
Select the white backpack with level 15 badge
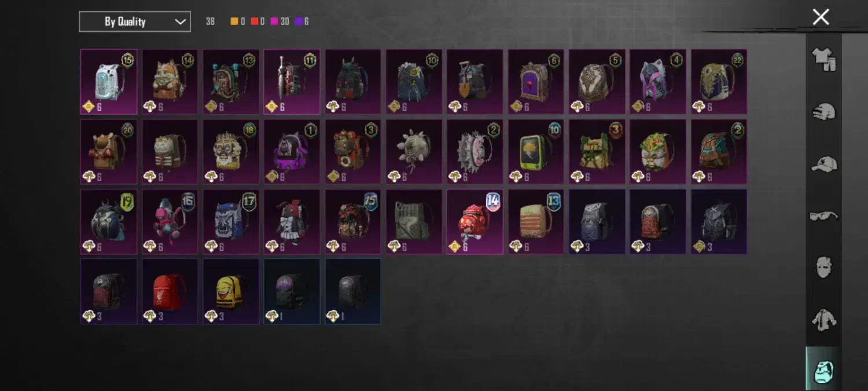click(109, 82)
